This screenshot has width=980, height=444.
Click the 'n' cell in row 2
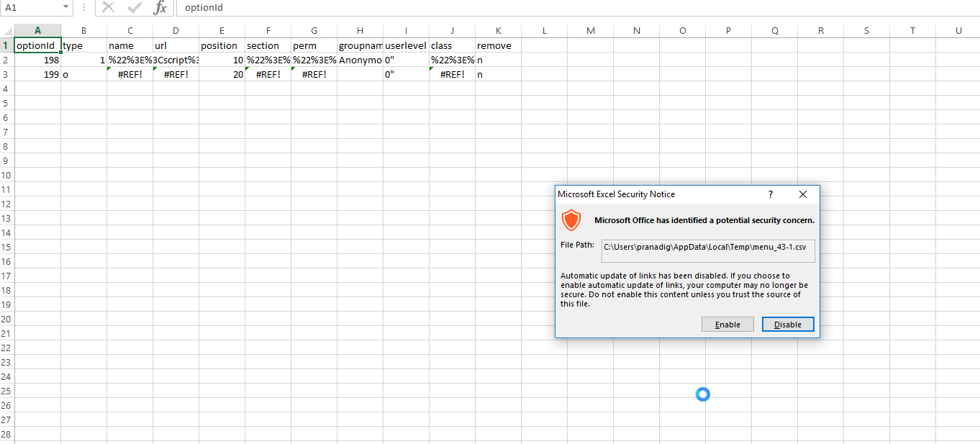(x=498, y=60)
